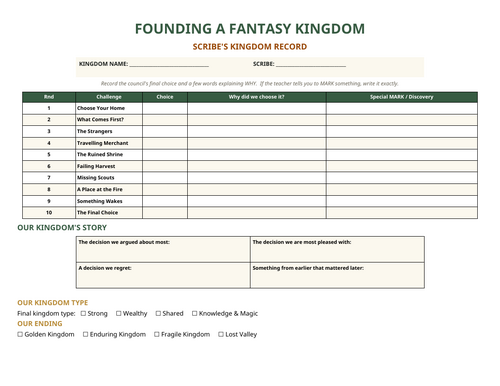Click 'The decision we are most pleased with' box
Image resolution: width=500 pixels, height=386 pixels.
coord(337,249)
